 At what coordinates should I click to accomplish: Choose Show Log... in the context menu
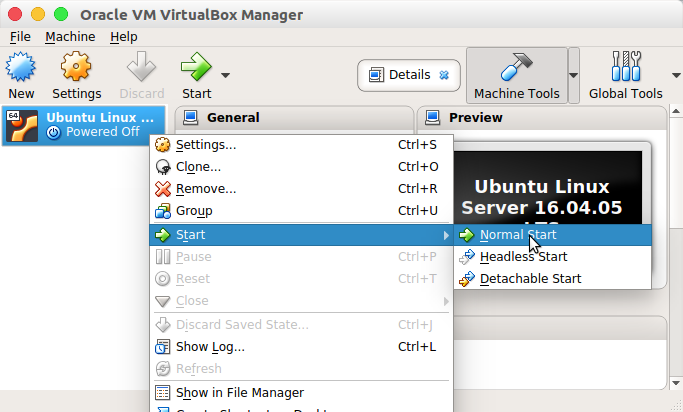(x=301, y=347)
